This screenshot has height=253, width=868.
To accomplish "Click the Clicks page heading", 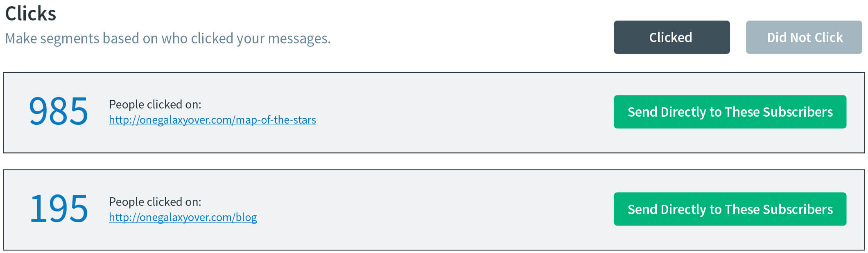I will (31, 13).
